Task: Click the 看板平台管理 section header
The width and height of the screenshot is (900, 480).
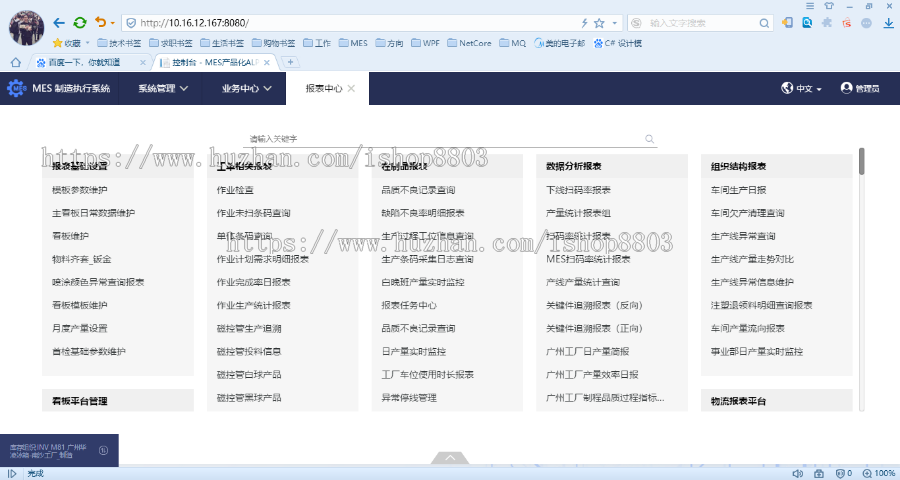Action: coord(118,401)
